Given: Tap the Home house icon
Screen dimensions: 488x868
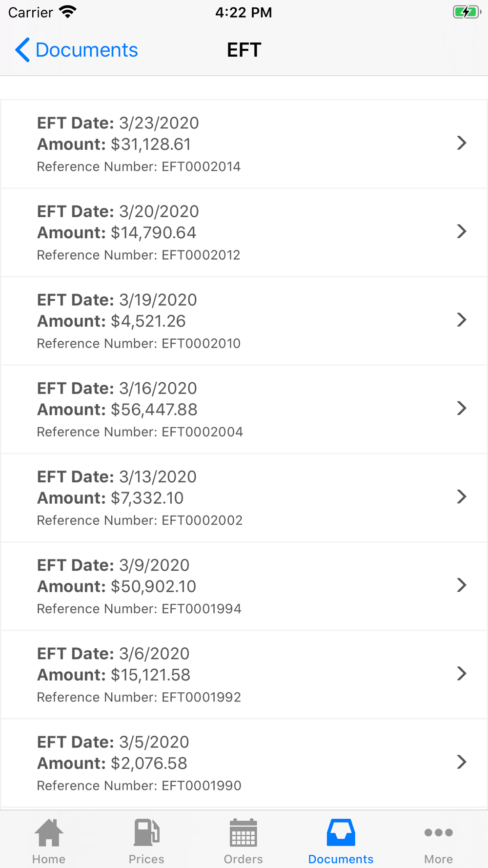Looking at the screenshot, I should tap(49, 832).
